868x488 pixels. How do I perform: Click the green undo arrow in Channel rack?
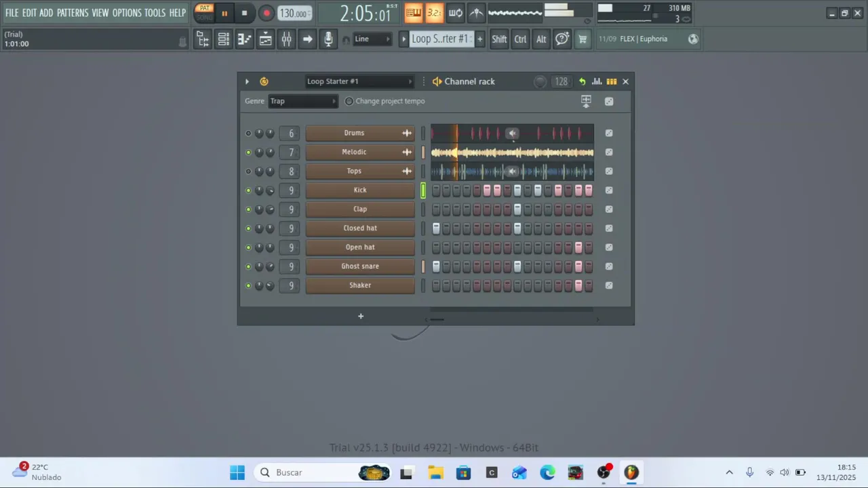point(582,81)
